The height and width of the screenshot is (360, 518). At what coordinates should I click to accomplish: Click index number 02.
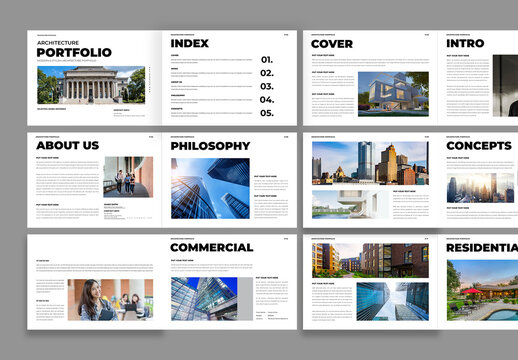[267, 73]
